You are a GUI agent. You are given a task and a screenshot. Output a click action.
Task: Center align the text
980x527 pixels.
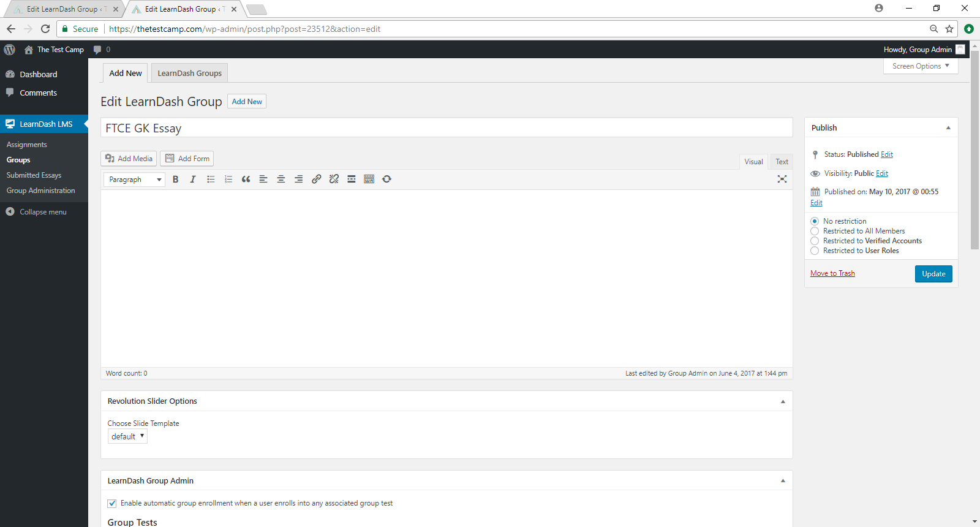(x=281, y=180)
